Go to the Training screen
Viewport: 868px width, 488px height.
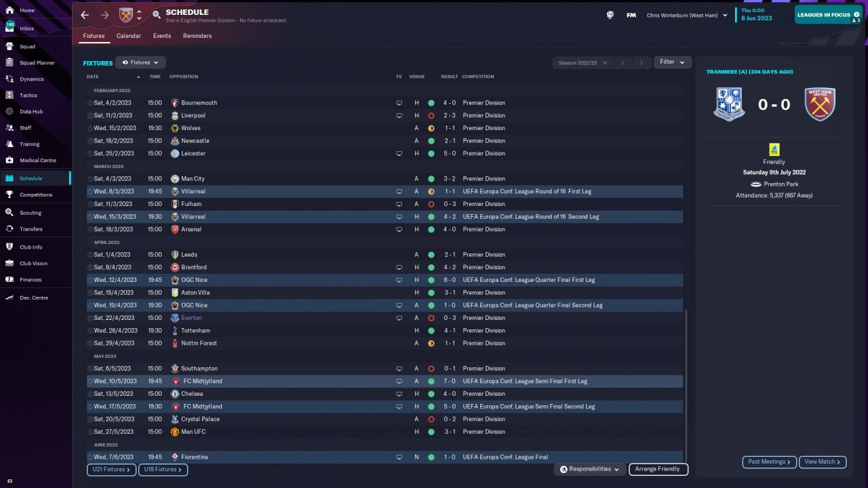pyautogui.click(x=29, y=144)
